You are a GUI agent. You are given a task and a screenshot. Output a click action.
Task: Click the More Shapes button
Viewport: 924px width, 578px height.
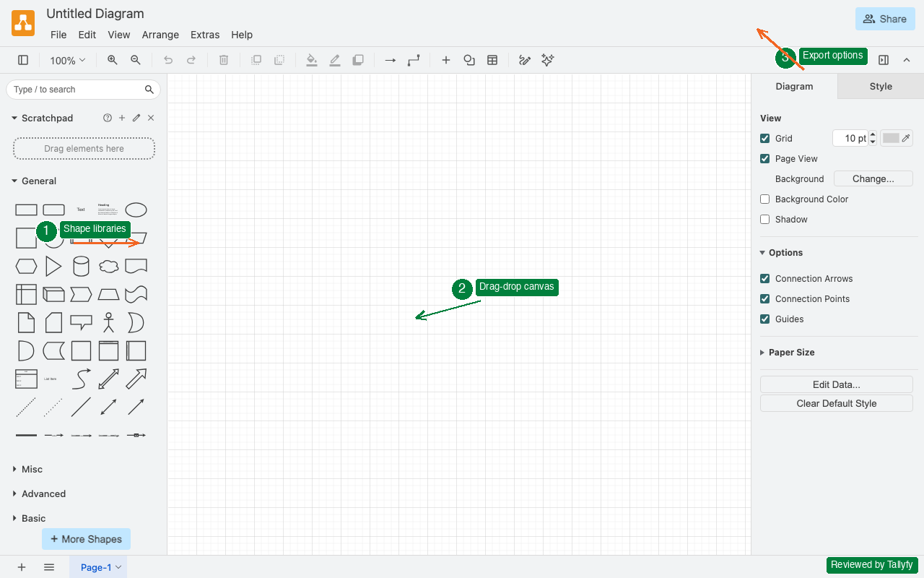point(86,538)
